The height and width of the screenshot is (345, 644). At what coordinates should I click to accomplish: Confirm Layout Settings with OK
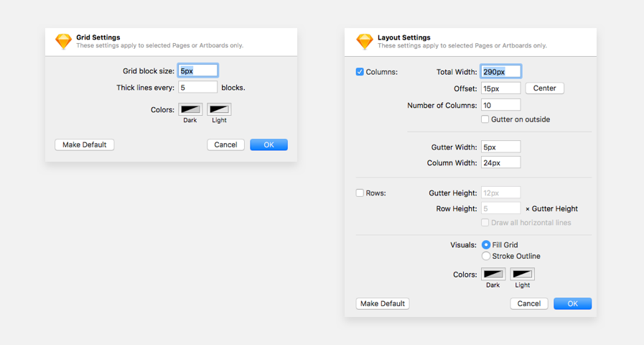coord(572,303)
